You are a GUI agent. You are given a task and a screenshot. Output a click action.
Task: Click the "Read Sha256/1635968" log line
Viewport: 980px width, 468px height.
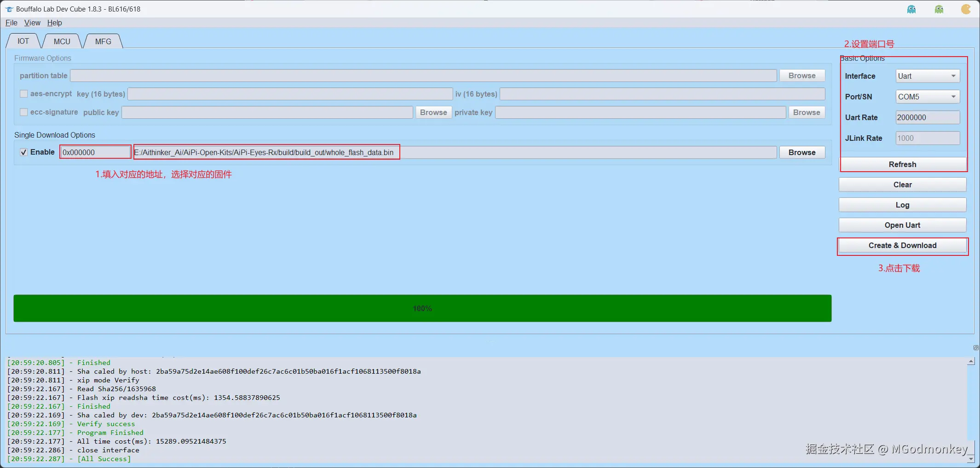[81, 389]
